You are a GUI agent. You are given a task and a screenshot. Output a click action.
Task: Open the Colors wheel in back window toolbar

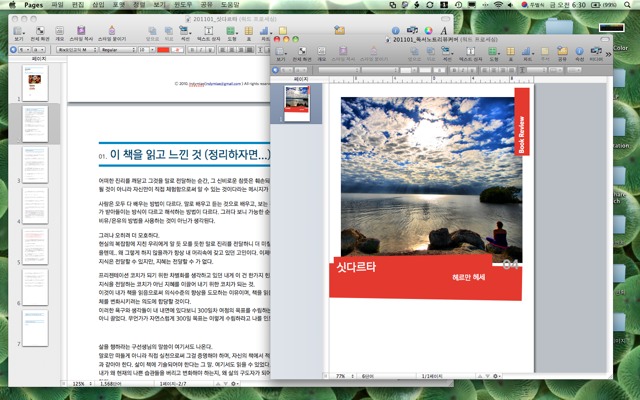point(428,30)
